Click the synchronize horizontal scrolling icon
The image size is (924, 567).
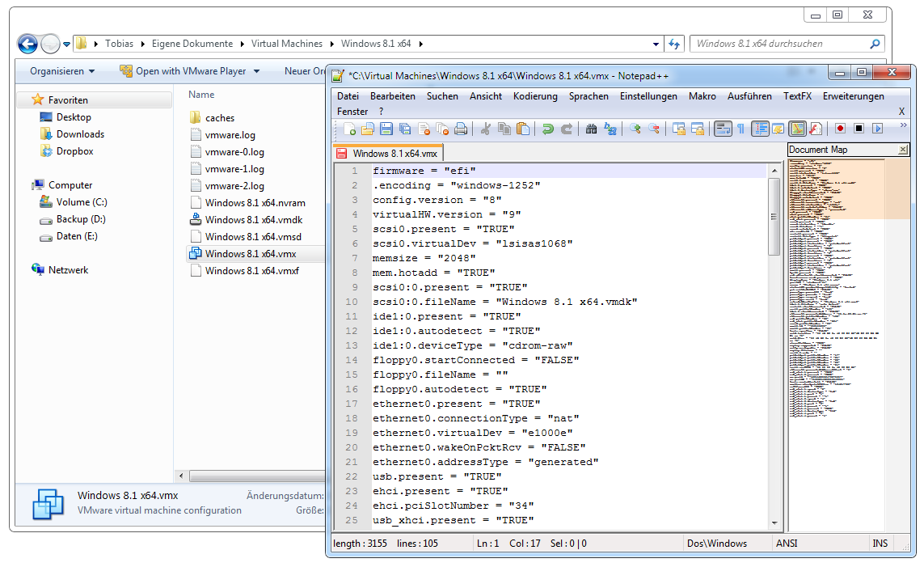(698, 129)
